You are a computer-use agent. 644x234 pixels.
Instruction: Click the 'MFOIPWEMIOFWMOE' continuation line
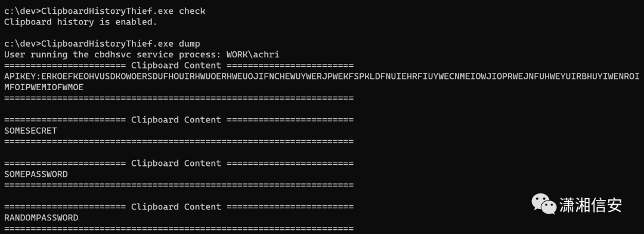(x=44, y=87)
